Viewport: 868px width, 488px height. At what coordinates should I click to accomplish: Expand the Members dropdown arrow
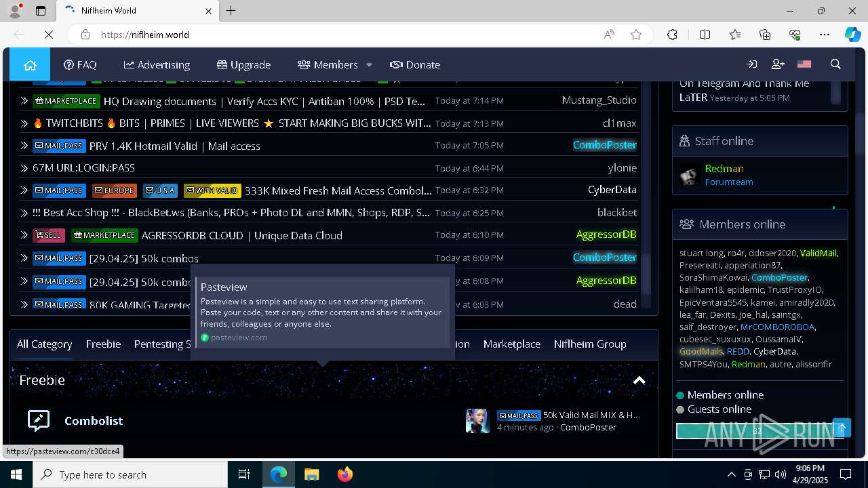click(x=369, y=65)
